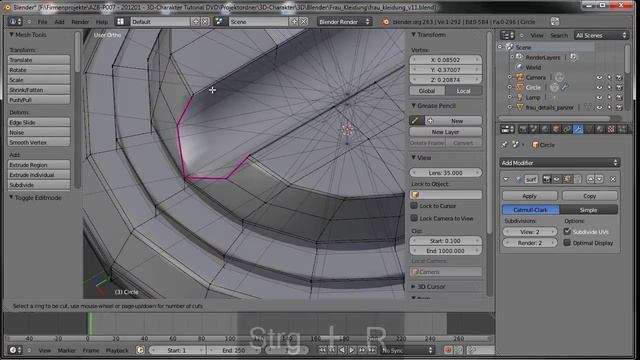Toggle Camera visibility eye in outliner
The image size is (640, 360).
[x=599, y=78]
